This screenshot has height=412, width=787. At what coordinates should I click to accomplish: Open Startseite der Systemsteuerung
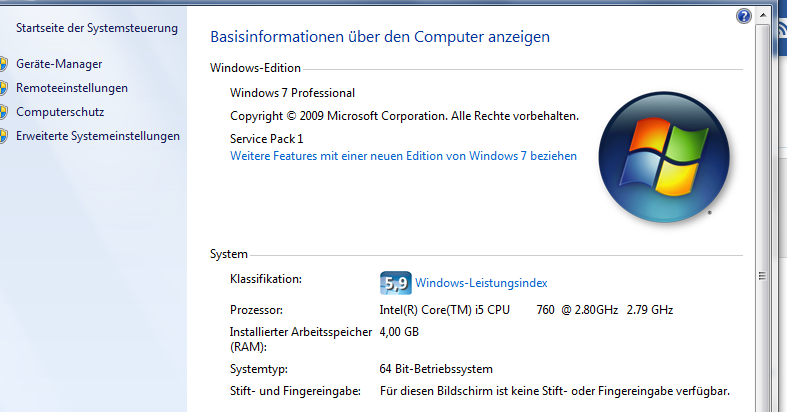point(97,28)
